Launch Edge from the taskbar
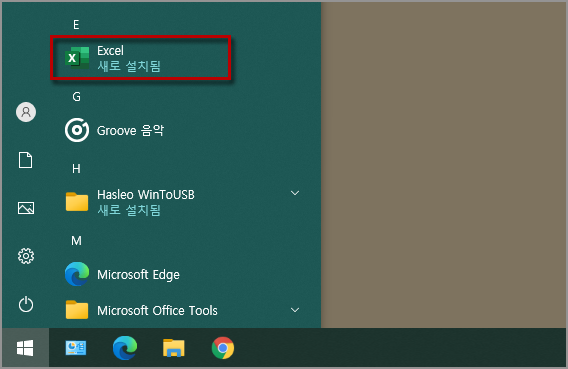The height and width of the screenshot is (369, 568). click(125, 348)
